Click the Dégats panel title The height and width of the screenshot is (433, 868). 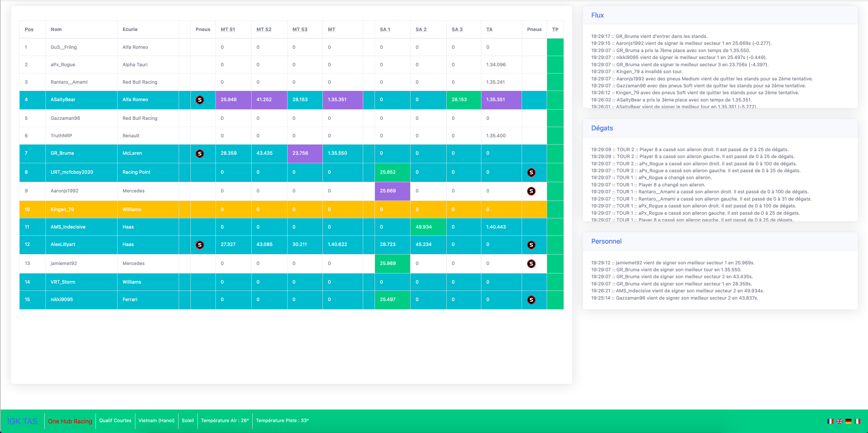pyautogui.click(x=602, y=128)
